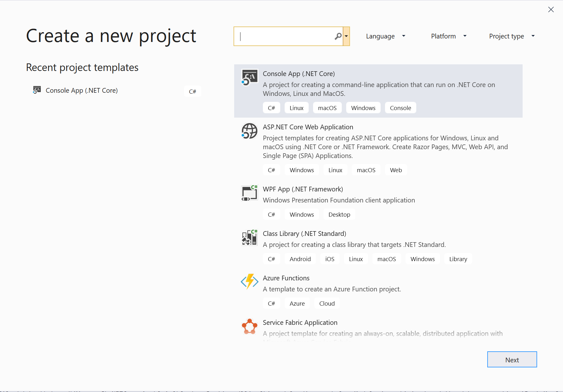This screenshot has width=563, height=392.
Task: Click the Azure Functions lightning bolt icon
Action: (x=249, y=282)
